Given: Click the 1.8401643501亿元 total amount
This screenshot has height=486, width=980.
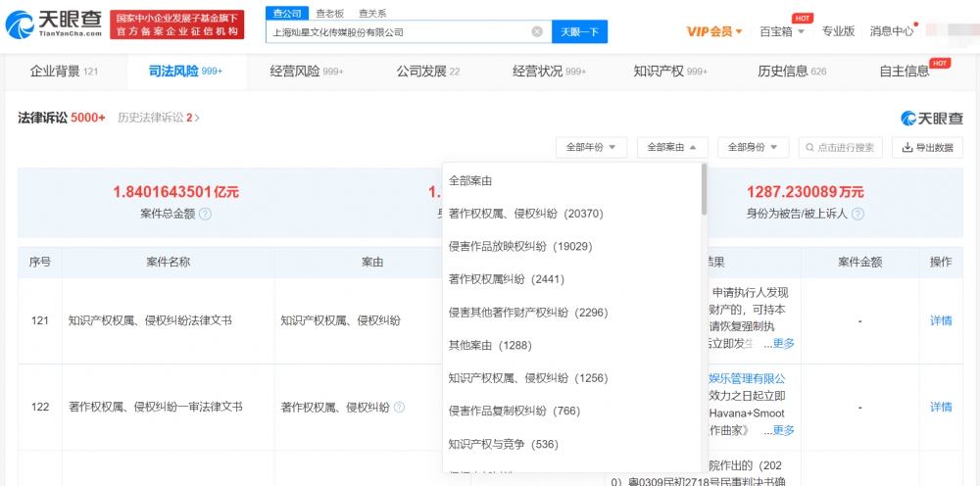Looking at the screenshot, I should pos(176,192).
